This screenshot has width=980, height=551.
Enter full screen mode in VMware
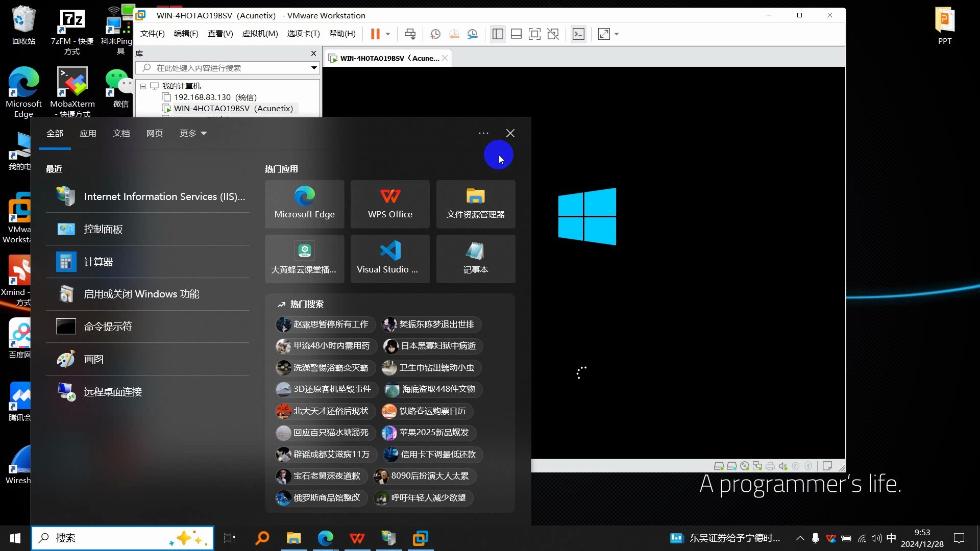(534, 34)
